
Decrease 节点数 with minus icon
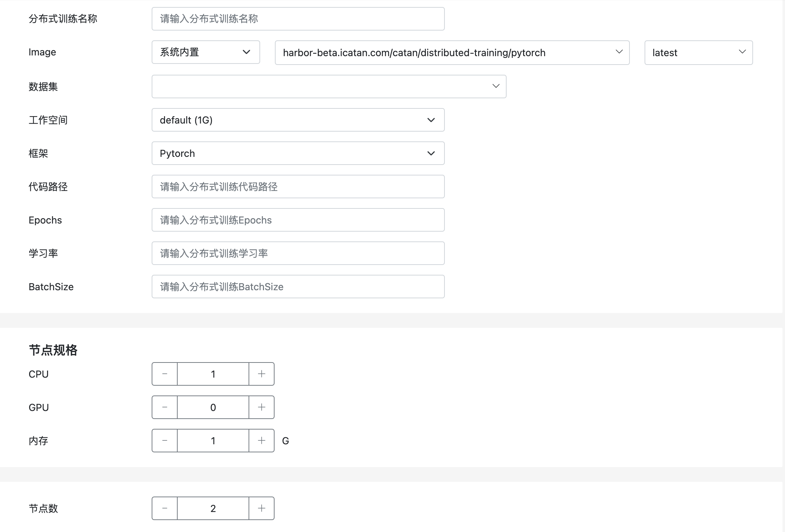point(165,508)
